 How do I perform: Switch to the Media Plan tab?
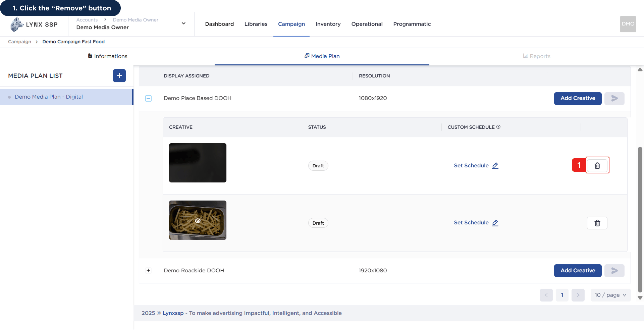322,56
